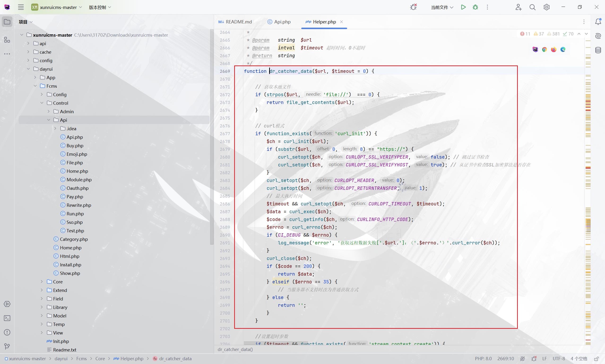Open the AI Assistant spiral icon

click(x=598, y=36)
